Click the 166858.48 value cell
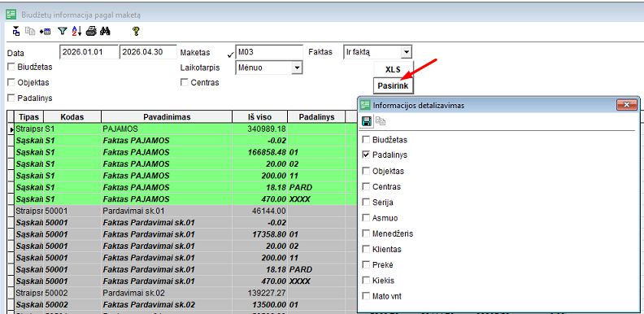Screen dimensions: 644x314 coord(260,152)
